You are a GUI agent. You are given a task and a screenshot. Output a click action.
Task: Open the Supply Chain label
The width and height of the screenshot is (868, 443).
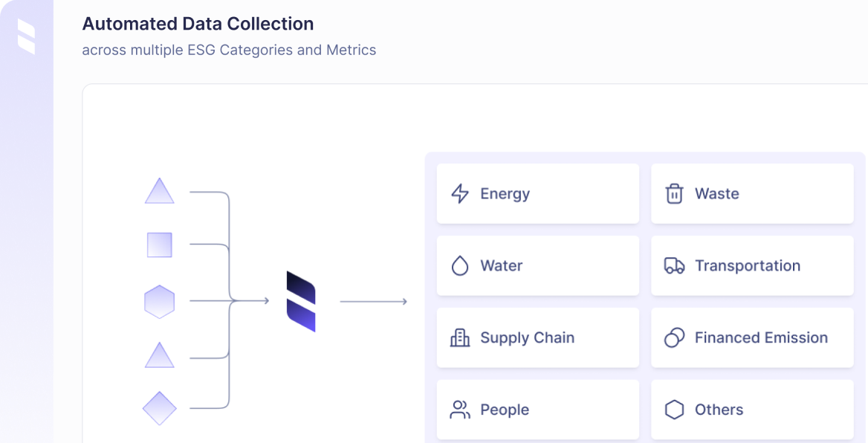coord(527,338)
